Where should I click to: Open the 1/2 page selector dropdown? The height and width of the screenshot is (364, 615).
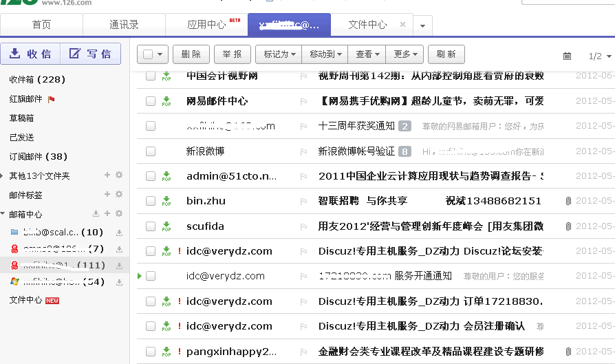pyautogui.click(x=609, y=56)
